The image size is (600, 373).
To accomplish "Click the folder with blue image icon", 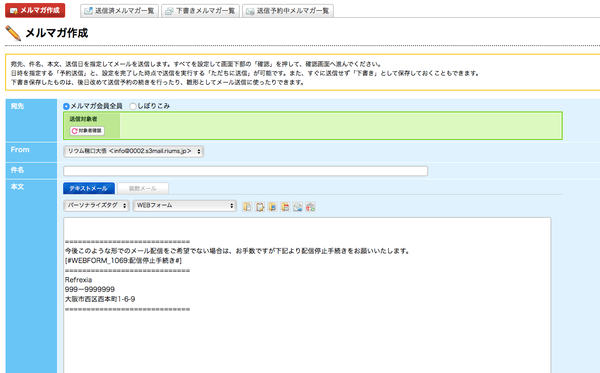I will click(272, 207).
